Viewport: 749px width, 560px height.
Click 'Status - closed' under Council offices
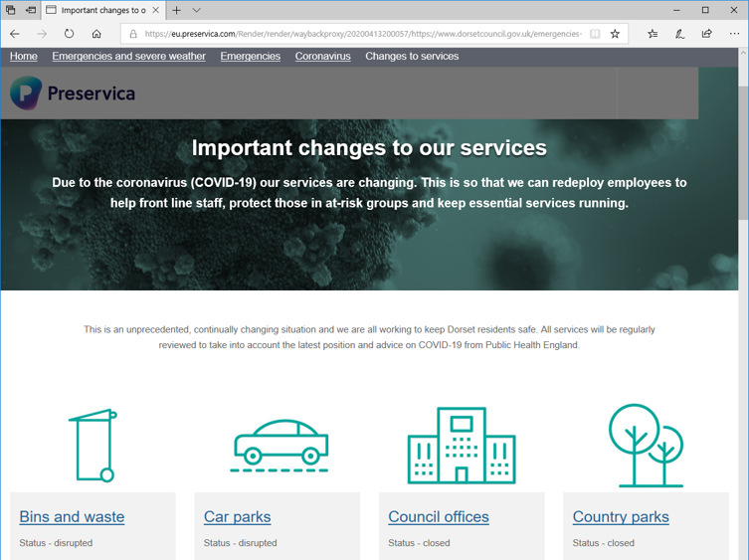pyautogui.click(x=419, y=543)
